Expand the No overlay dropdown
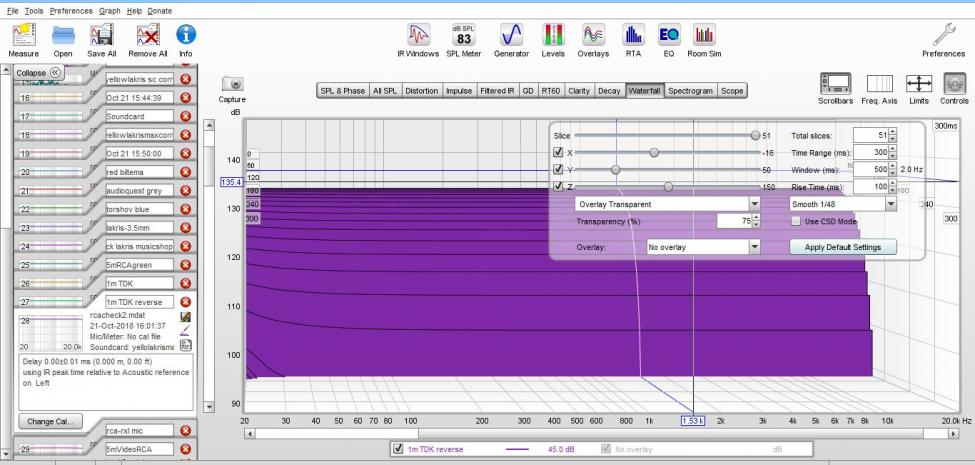The image size is (975, 465). click(x=702, y=245)
